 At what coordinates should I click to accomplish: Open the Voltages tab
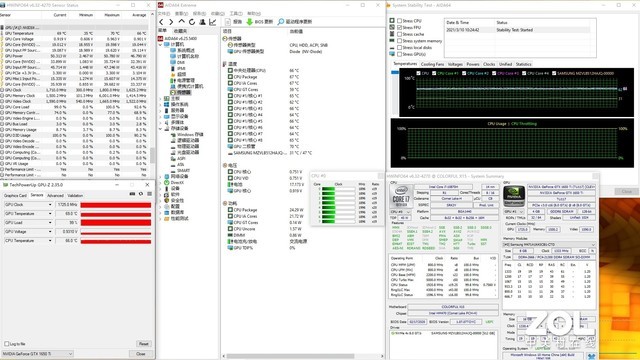[x=455, y=64]
